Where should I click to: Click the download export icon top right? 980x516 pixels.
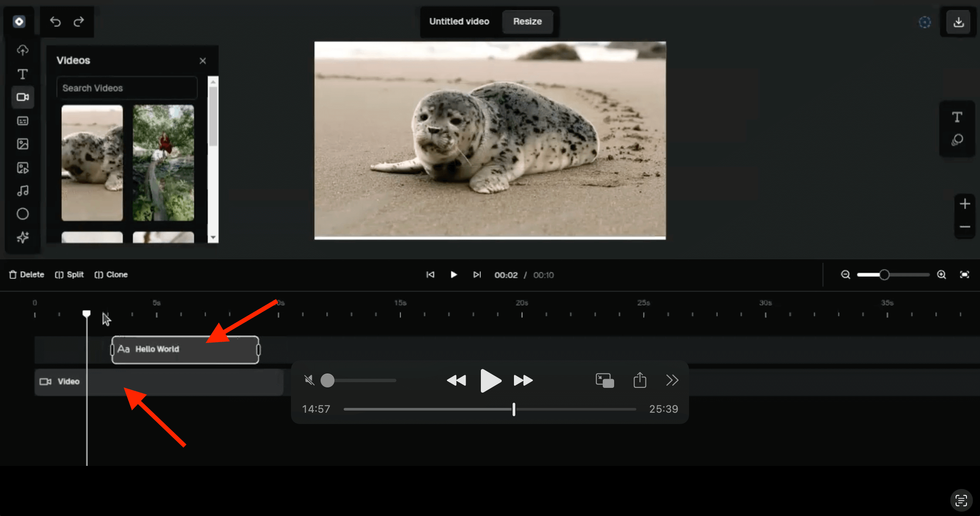[958, 22]
